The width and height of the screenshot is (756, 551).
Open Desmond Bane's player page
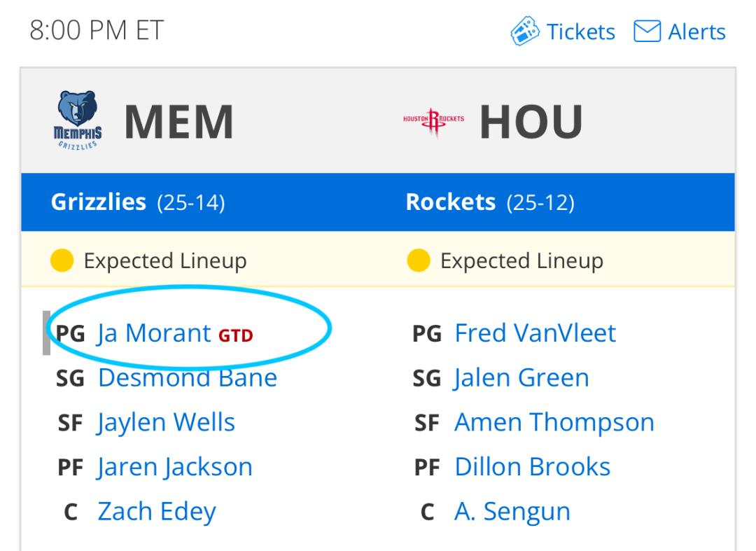[x=188, y=377]
